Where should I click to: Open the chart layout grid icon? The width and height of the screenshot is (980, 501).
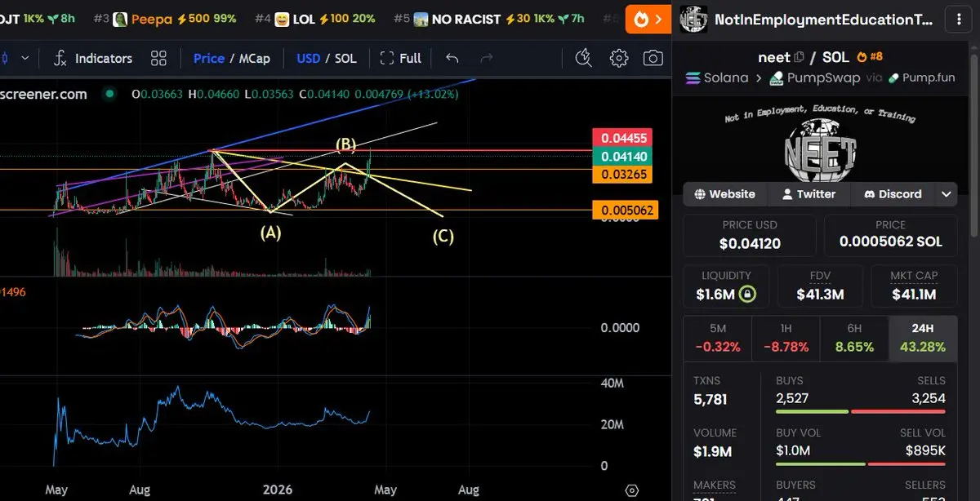(x=158, y=58)
